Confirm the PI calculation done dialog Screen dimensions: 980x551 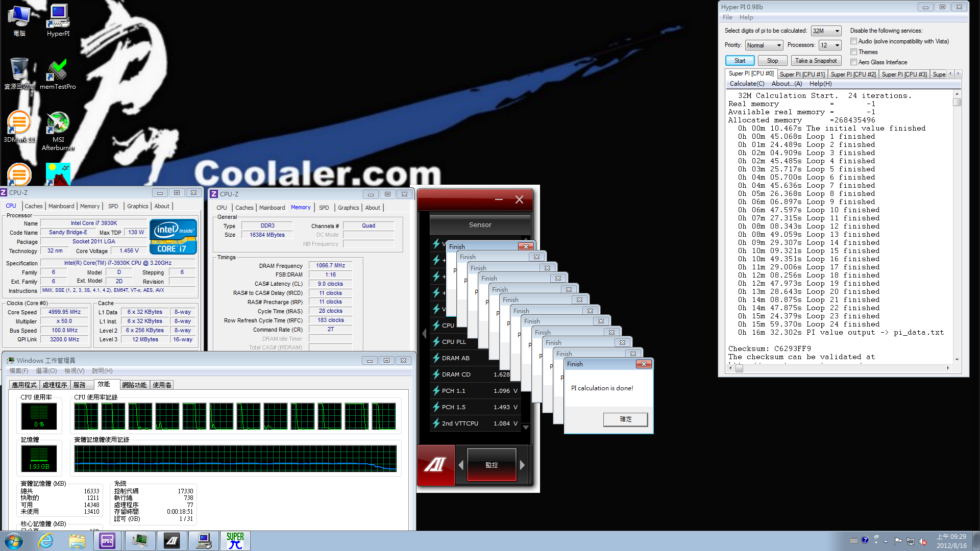[625, 419]
